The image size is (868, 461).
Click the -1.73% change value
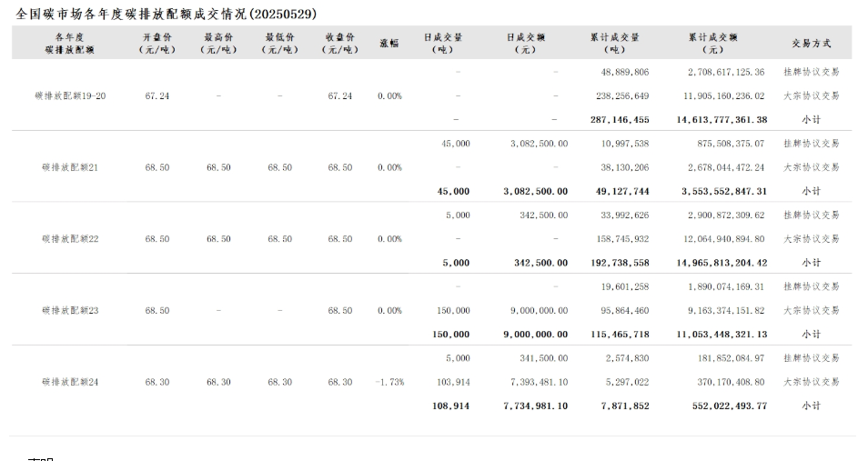(x=389, y=382)
